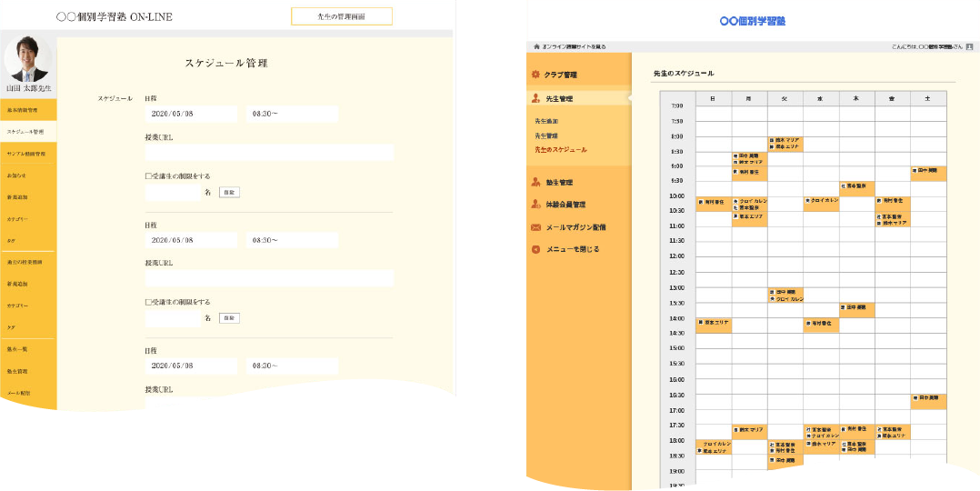Select スケジュール管理 in the left sidebar

click(27, 132)
